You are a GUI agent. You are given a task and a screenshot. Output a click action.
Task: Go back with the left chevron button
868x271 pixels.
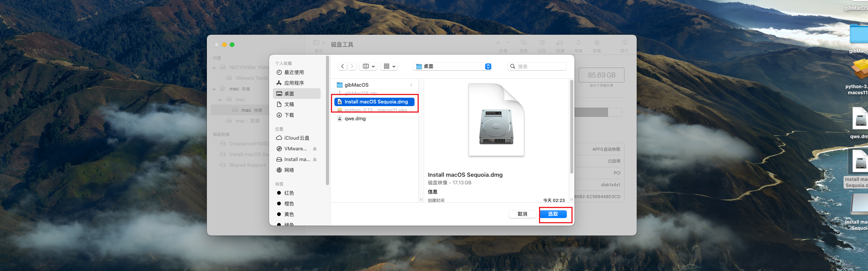click(342, 66)
